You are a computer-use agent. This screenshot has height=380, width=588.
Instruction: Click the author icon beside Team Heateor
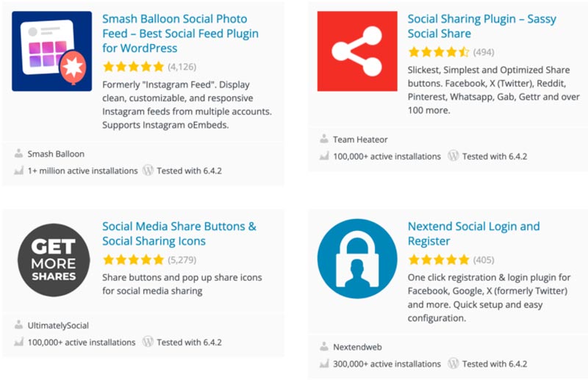point(324,139)
